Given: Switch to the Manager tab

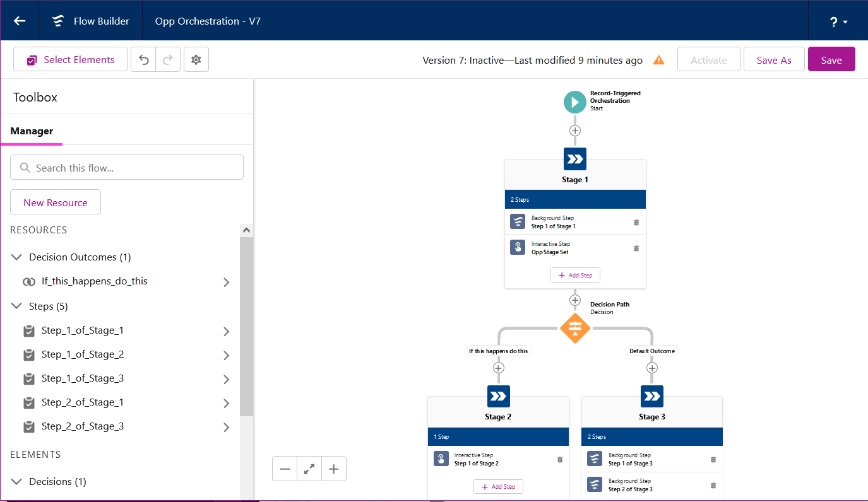Looking at the screenshot, I should (x=31, y=131).
